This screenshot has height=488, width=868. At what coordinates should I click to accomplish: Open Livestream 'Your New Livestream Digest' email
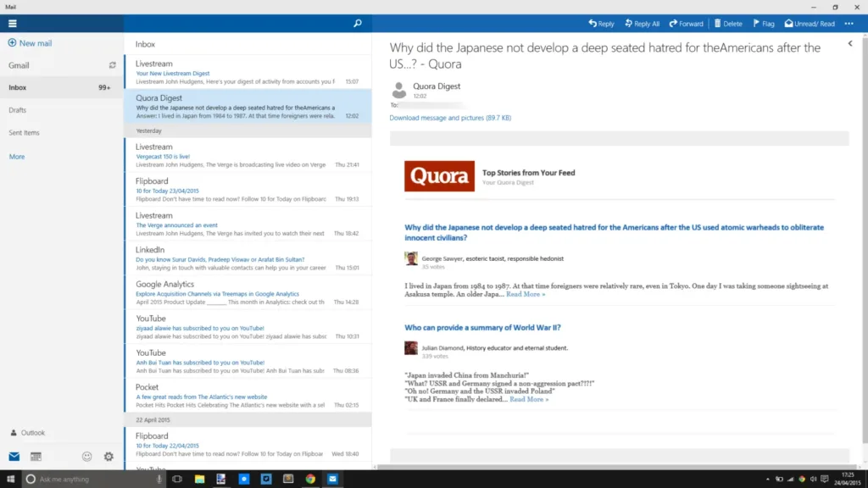click(248, 72)
